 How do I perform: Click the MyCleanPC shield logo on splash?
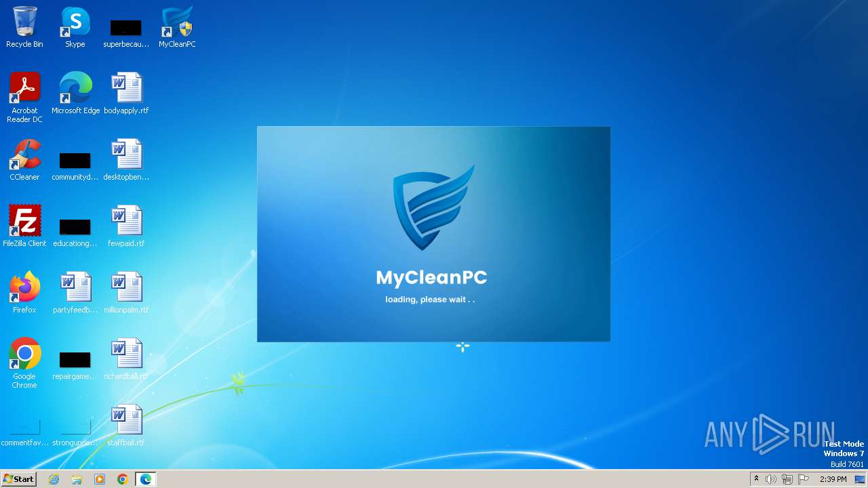coord(434,207)
